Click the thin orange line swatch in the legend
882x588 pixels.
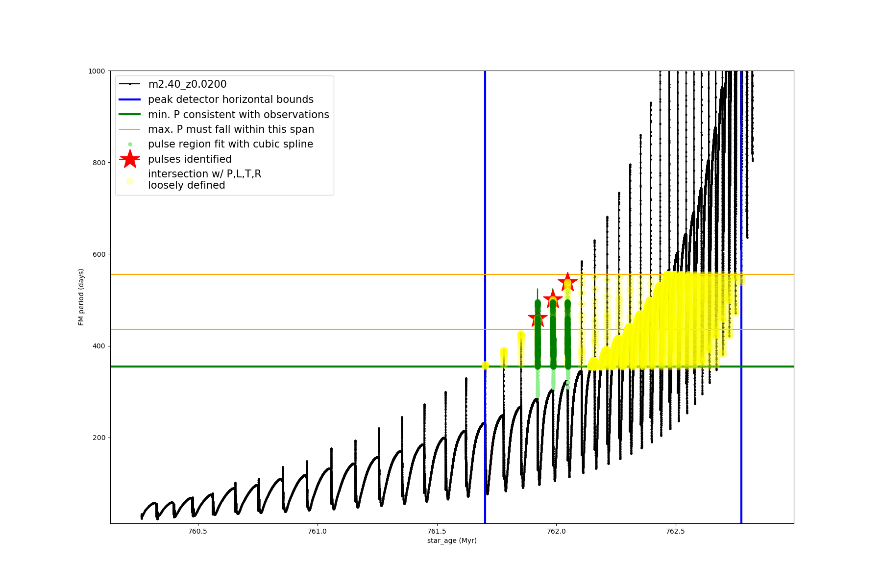130,129
